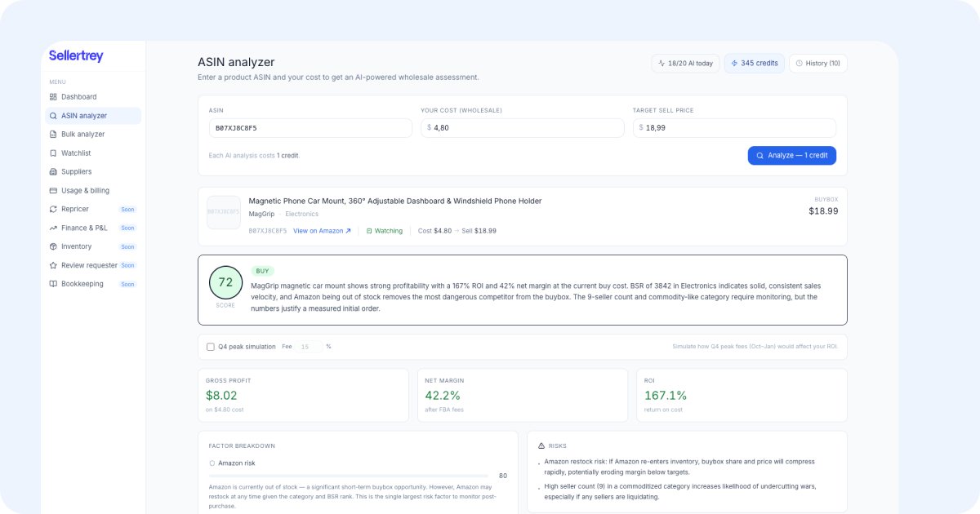Focus the ASIN input field
The height and width of the screenshot is (514, 980).
pos(310,128)
